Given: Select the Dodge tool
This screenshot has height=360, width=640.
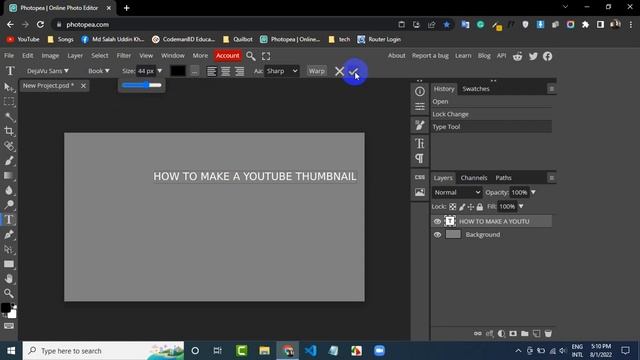Looking at the screenshot, I should 9,204.
